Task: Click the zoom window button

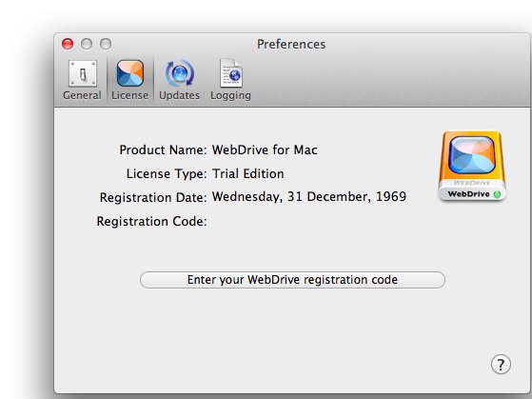Action: [x=106, y=44]
